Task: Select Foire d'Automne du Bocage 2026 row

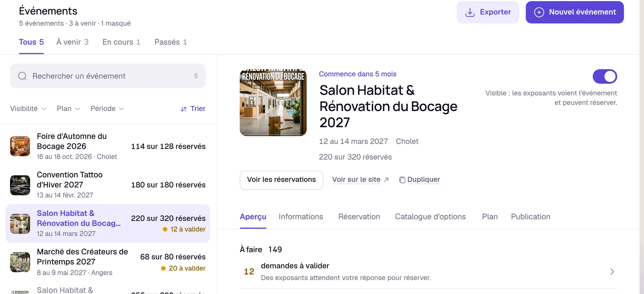Action: (108, 146)
